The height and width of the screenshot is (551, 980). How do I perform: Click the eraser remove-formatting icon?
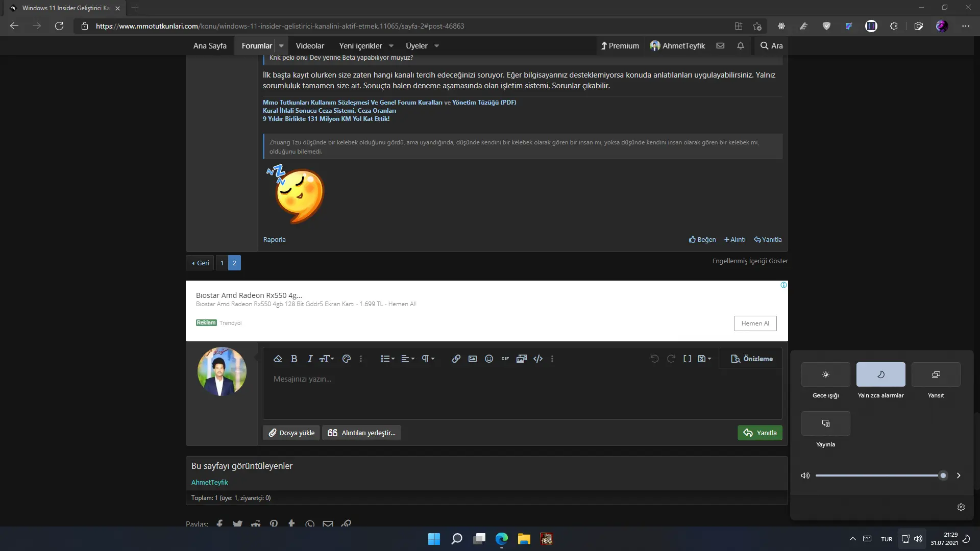point(278,359)
